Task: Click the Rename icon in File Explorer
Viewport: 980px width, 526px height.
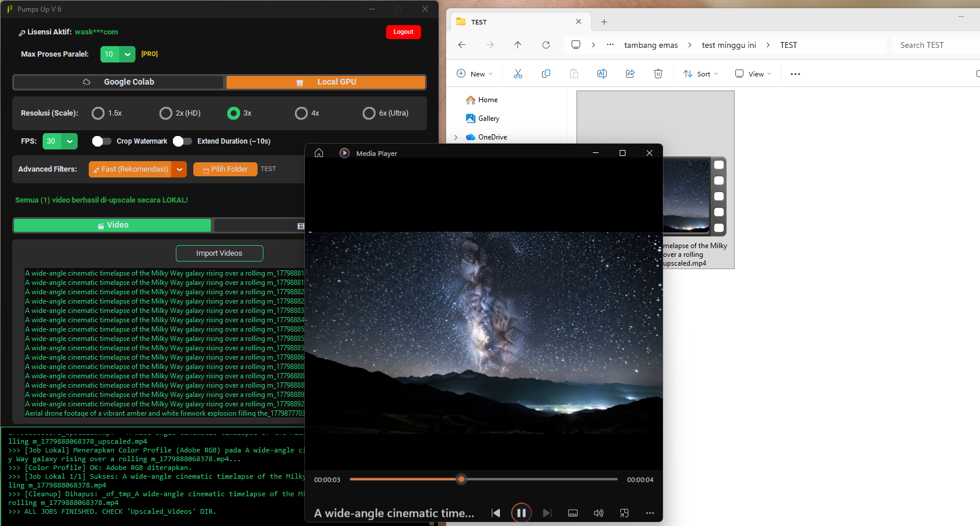Action: click(602, 74)
